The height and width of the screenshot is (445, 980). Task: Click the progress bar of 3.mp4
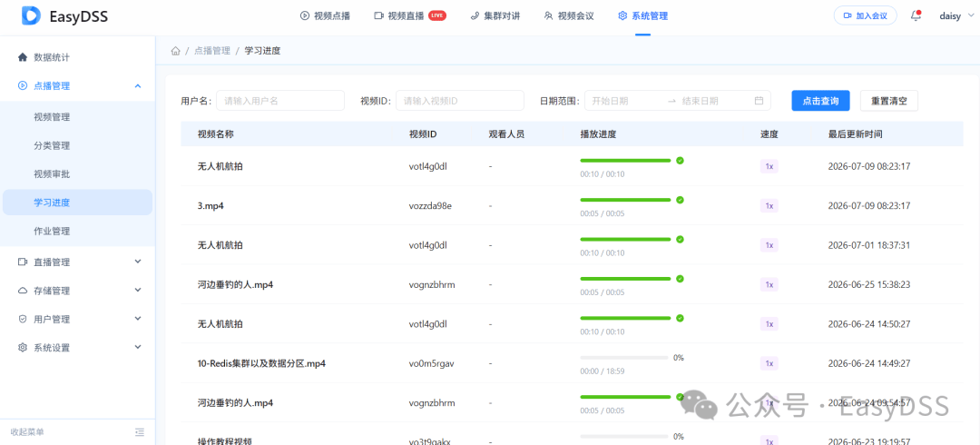625,200
